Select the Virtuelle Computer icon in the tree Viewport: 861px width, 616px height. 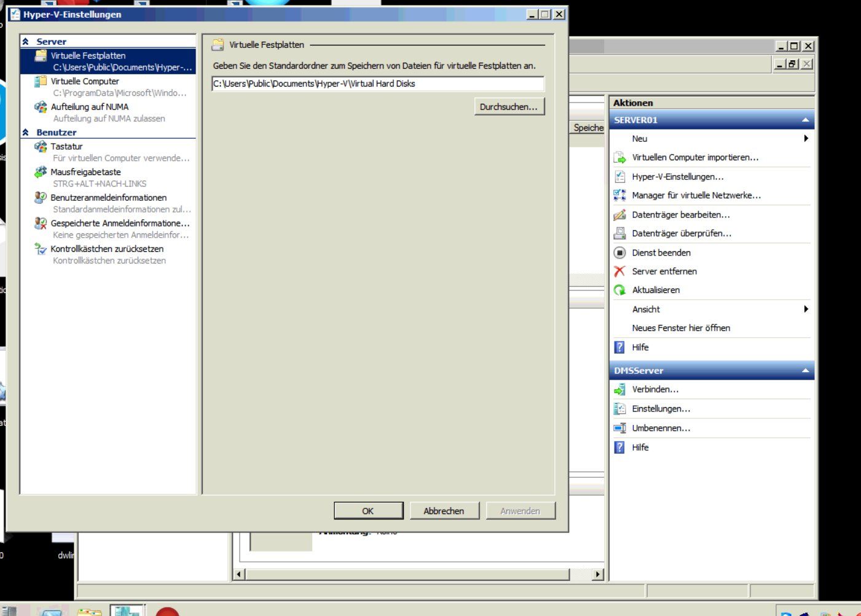point(41,81)
